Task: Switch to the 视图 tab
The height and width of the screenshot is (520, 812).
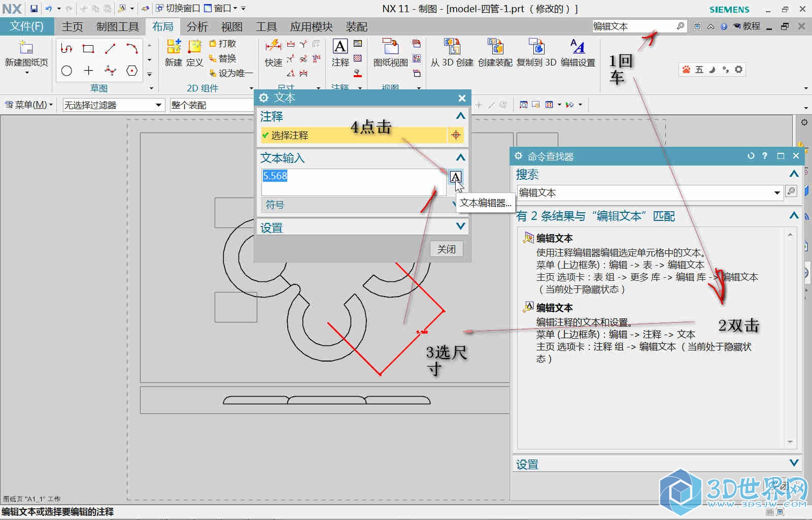Action: click(x=232, y=26)
